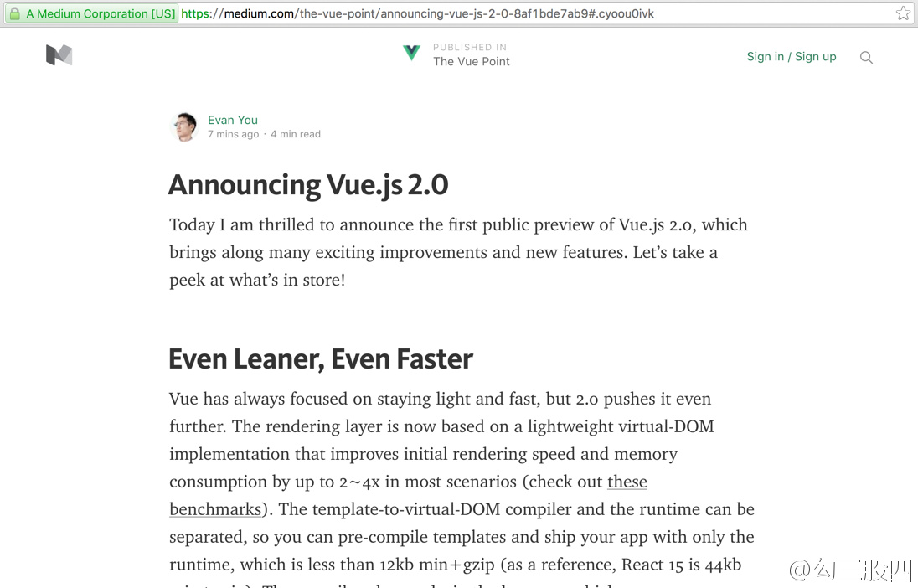Screen dimensions: 918x588
Task: Bookmark this page with the star icon
Action: pos(903,13)
